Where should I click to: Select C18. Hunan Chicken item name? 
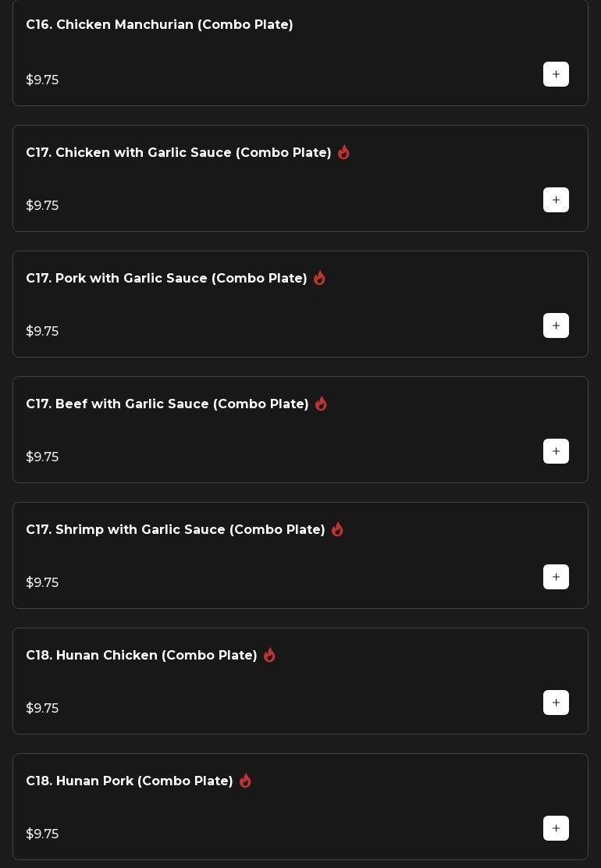[x=141, y=656]
